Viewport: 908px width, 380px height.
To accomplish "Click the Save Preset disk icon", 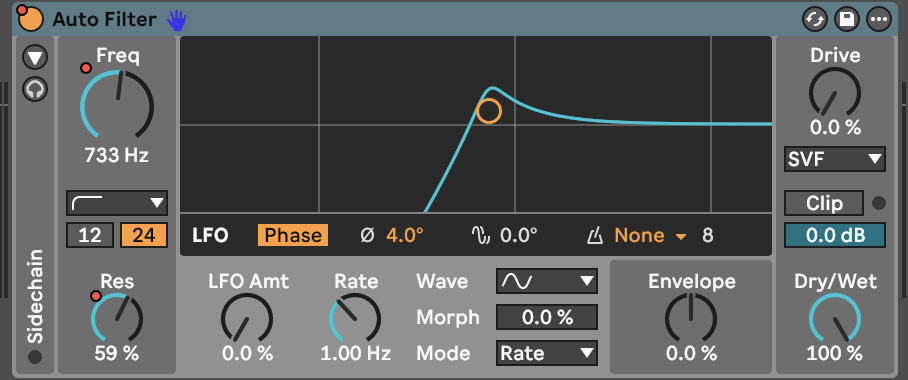I will [x=846, y=20].
